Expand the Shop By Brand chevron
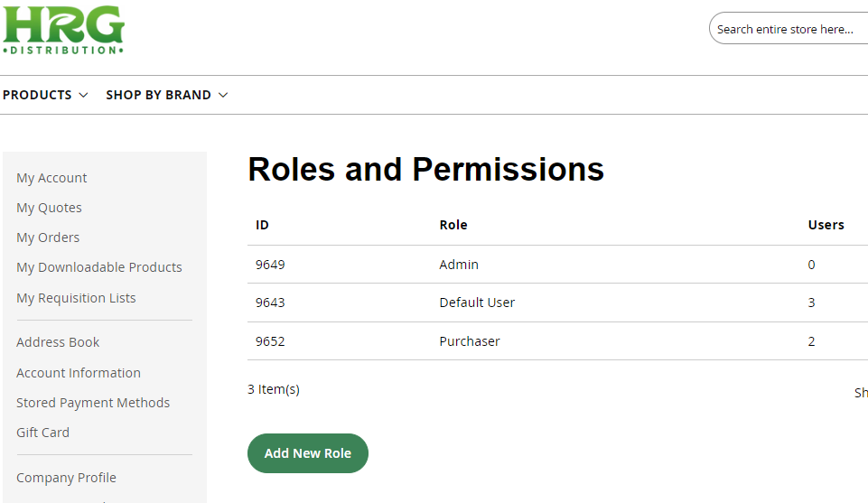Screen dimensions: 868x503 [x=223, y=95]
